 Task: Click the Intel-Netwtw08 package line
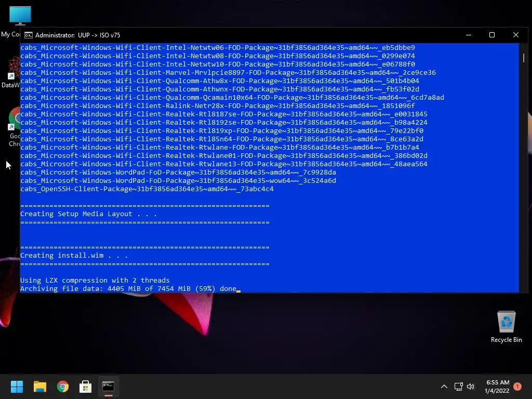click(x=218, y=56)
